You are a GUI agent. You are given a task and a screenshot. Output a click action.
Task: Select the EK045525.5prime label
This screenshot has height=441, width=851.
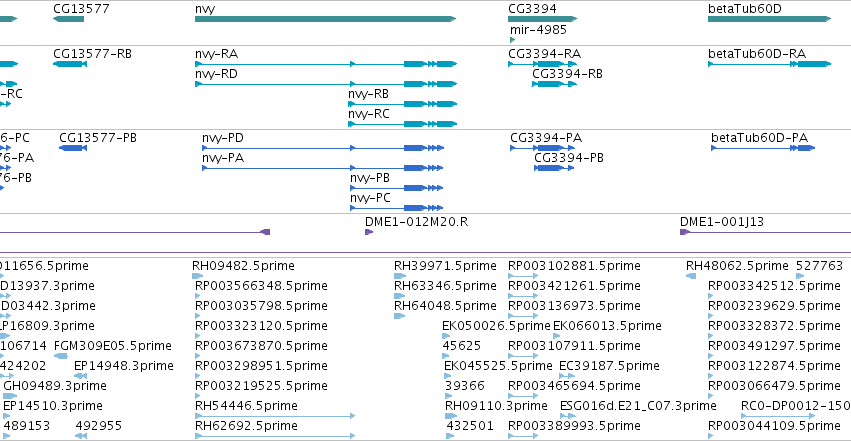498,366
